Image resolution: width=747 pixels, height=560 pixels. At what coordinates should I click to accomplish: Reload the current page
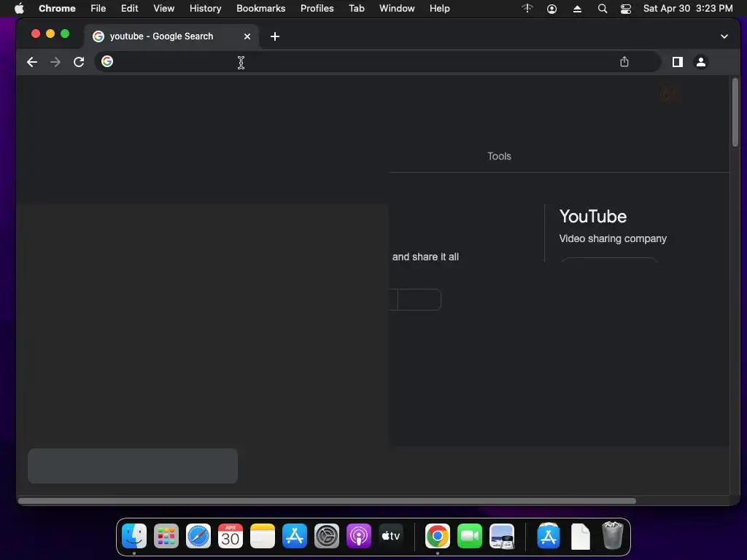point(79,62)
